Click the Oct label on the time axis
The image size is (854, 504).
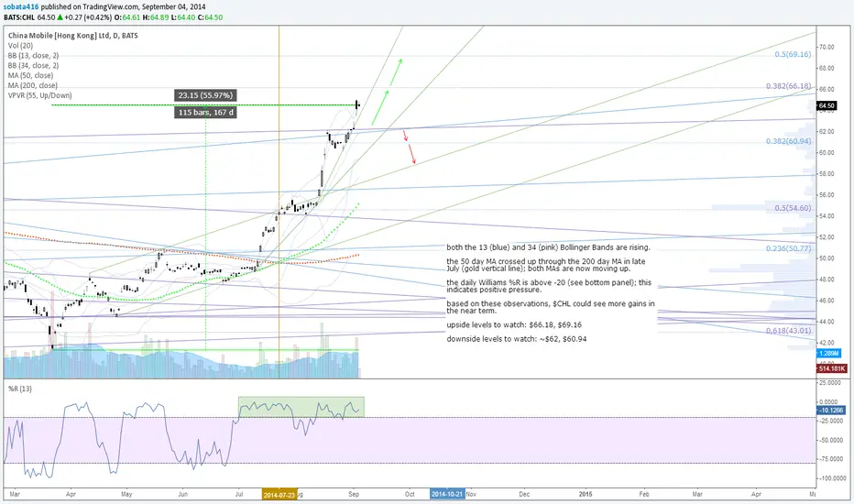click(410, 494)
